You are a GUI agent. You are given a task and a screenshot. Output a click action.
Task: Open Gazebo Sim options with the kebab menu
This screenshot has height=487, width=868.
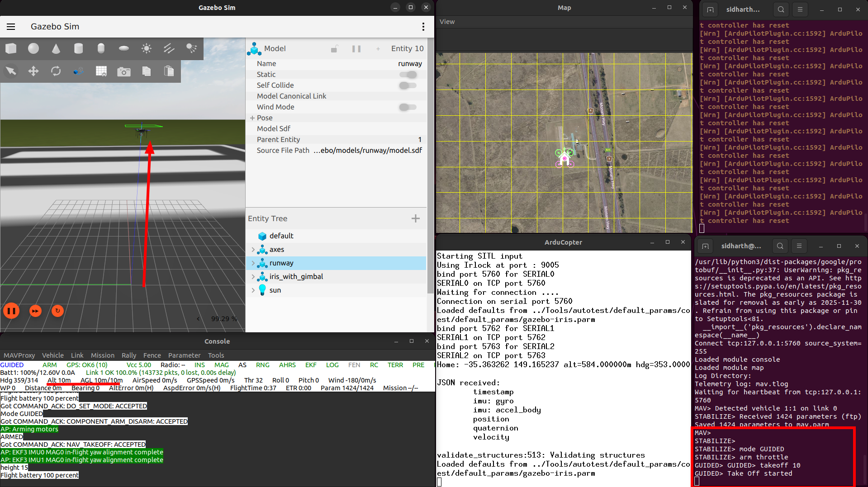(x=423, y=27)
